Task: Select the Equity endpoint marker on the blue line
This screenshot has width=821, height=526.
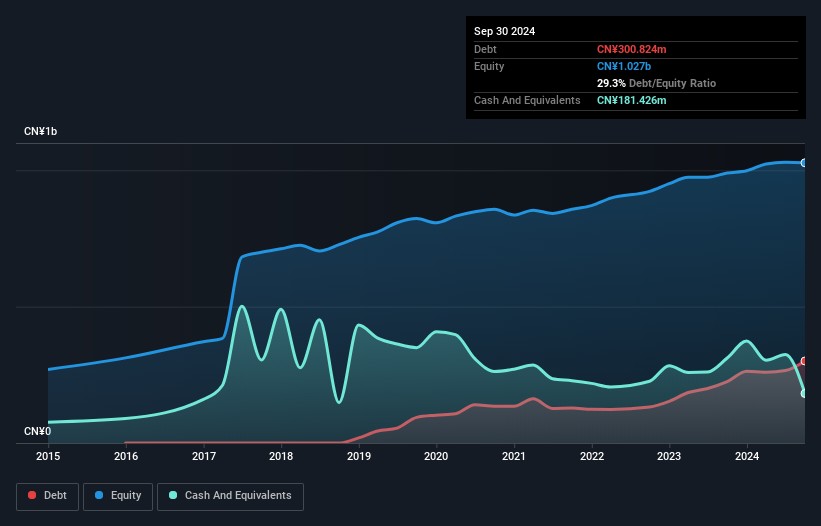Action: [x=804, y=163]
